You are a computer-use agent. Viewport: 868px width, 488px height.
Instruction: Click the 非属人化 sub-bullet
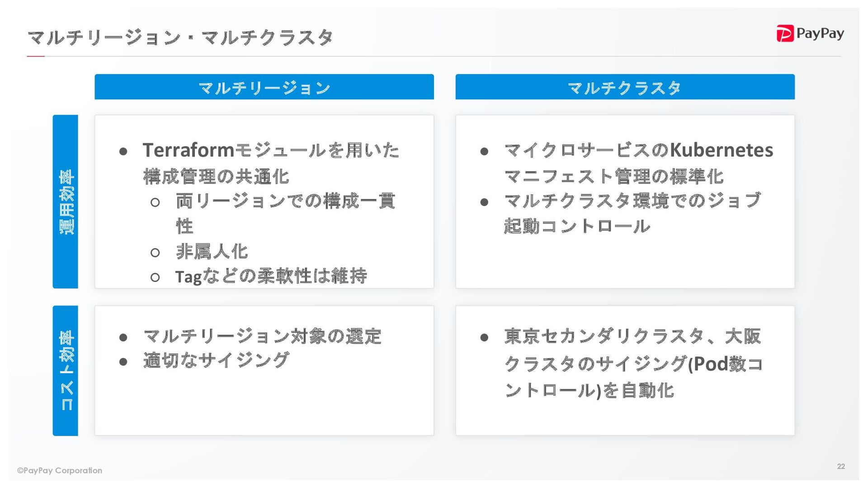[x=212, y=252]
